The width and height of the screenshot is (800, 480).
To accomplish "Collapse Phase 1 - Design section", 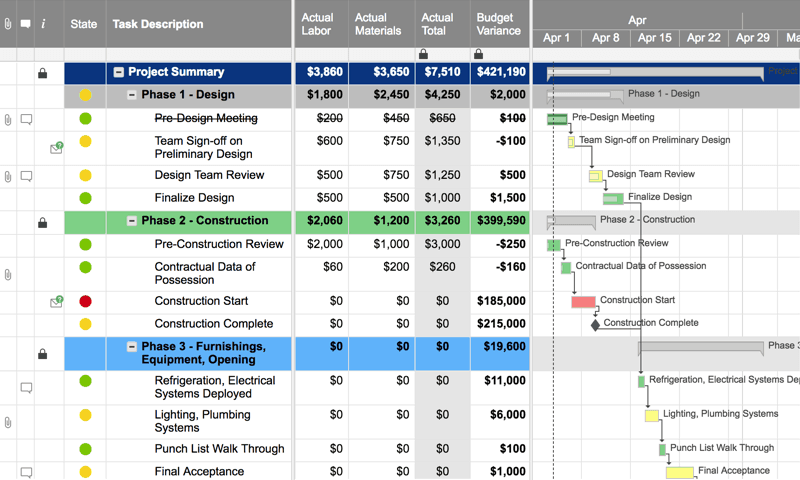I will [132, 95].
